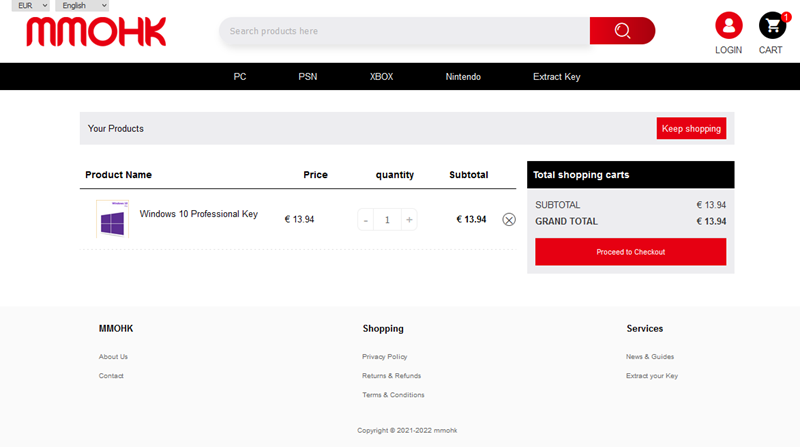
Task: Click the MMOHK logo
Action: click(96, 31)
